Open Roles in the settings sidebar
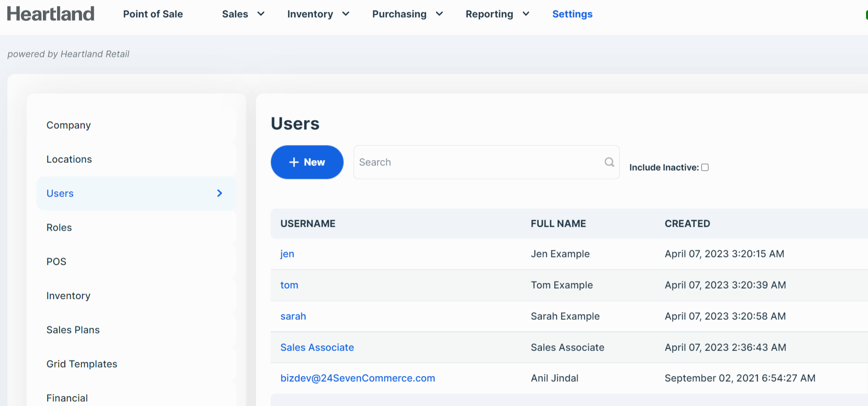Screen dimensions: 868x406 (137, 228)
